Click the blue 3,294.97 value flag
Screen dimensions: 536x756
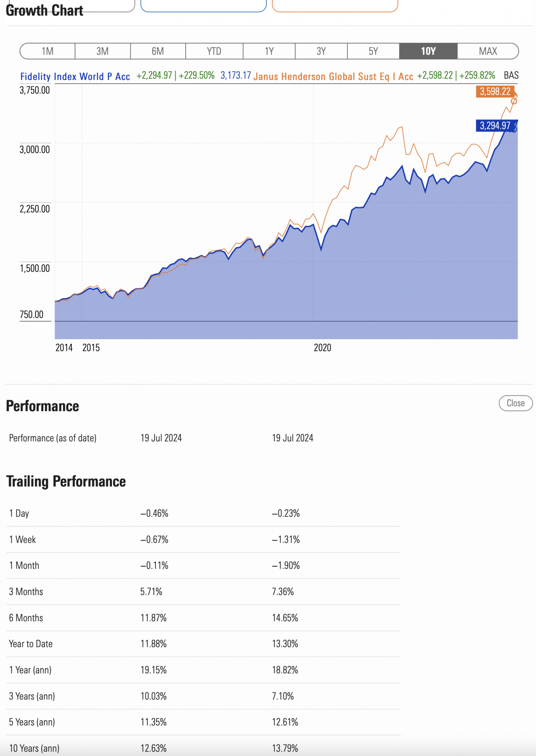(495, 126)
